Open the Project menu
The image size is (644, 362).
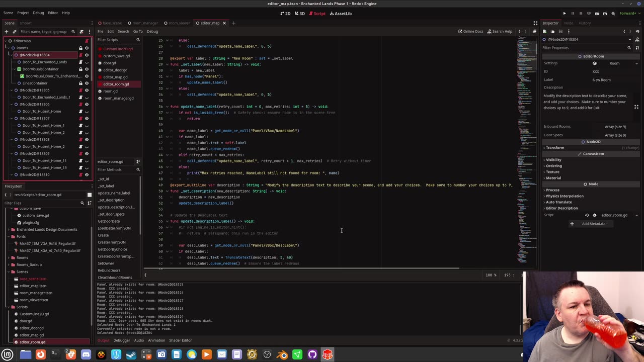[23, 13]
